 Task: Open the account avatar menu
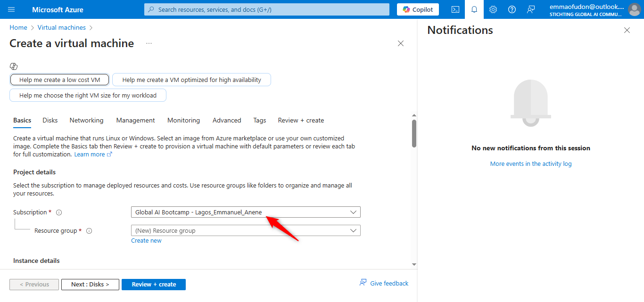[x=634, y=9]
